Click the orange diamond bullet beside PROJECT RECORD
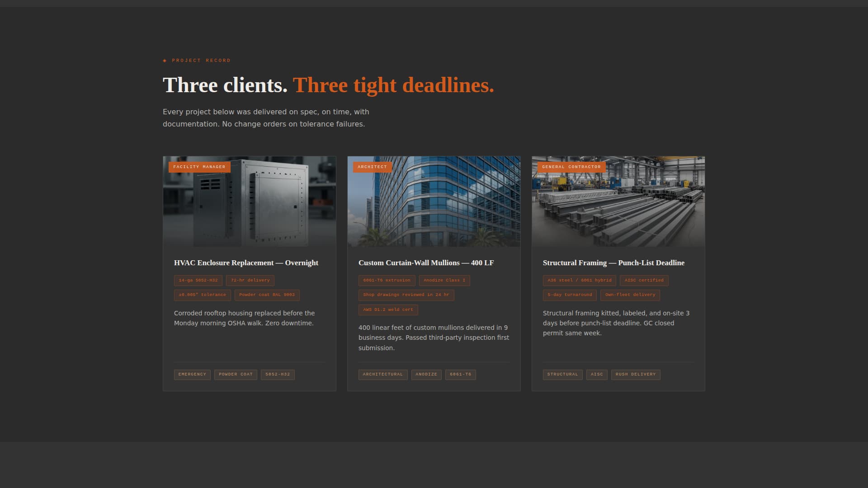Viewport: 868px width, 488px height. coord(165,60)
